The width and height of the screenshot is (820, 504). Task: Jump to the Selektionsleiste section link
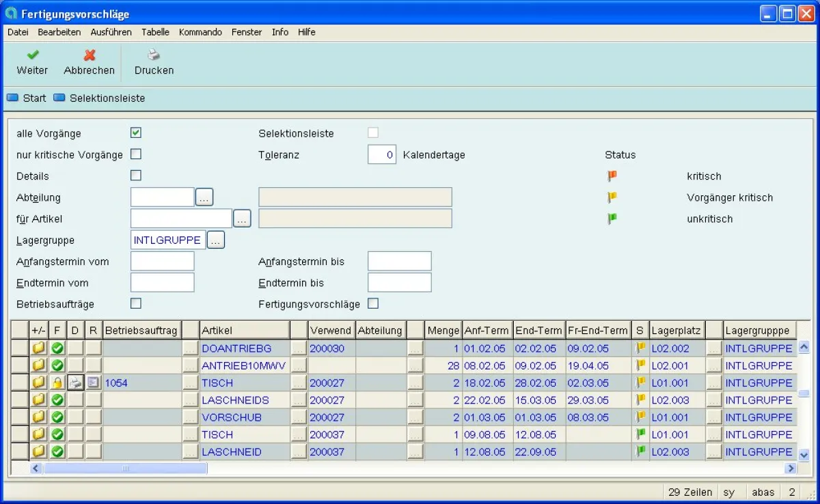[107, 98]
